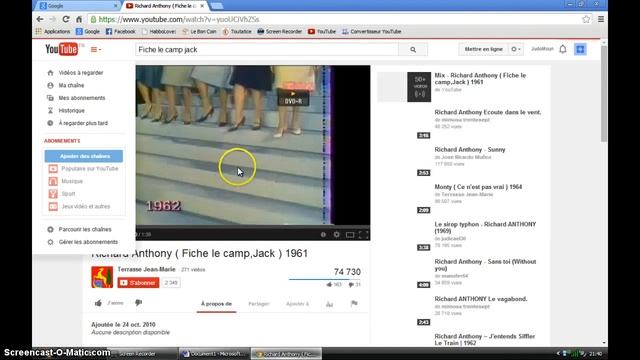Click the blue account avatar icon
Screen dimensions: 640x360
click(x=580, y=49)
